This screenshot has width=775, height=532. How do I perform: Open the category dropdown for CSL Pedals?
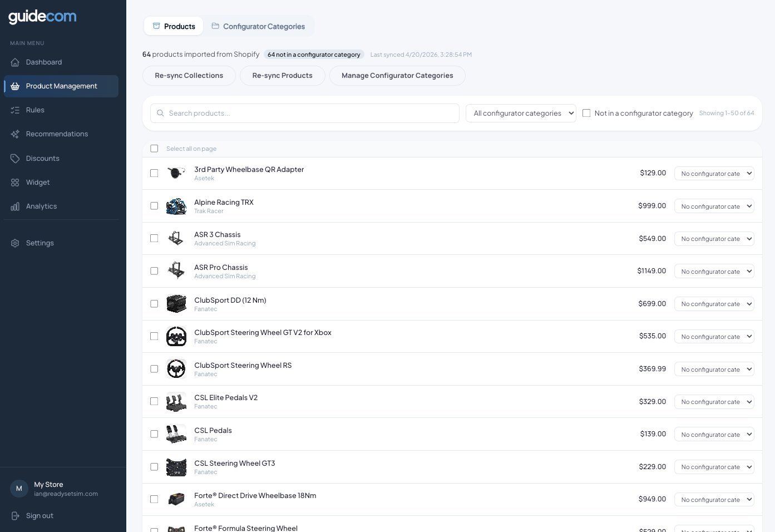pyautogui.click(x=714, y=434)
